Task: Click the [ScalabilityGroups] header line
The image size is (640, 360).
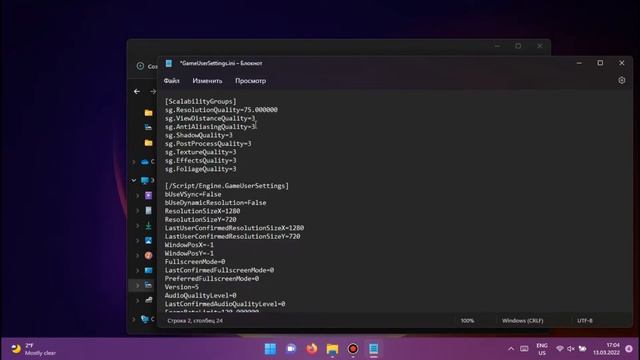Action: tap(200, 101)
